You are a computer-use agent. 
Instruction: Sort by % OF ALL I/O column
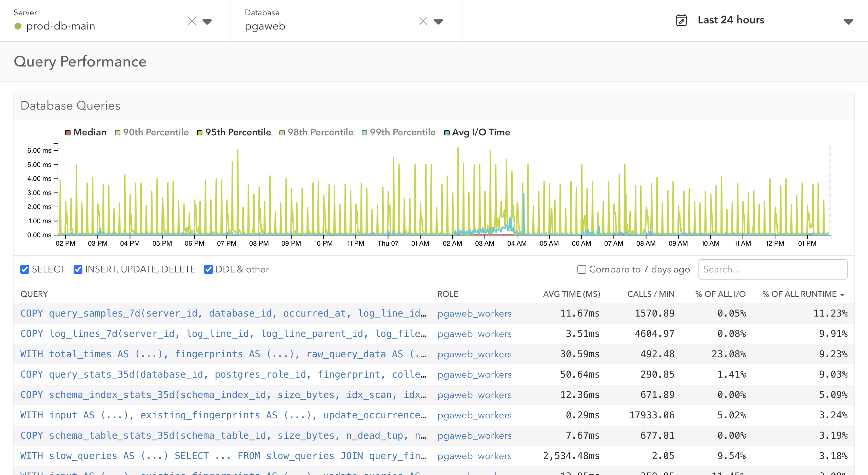pos(720,294)
